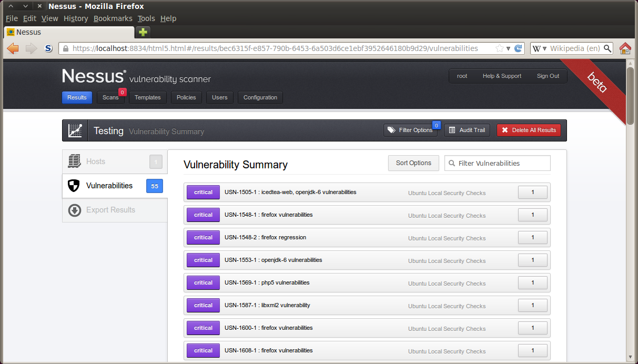Open the Bookmarks menu
This screenshot has height=364, width=638.
pos(113,18)
